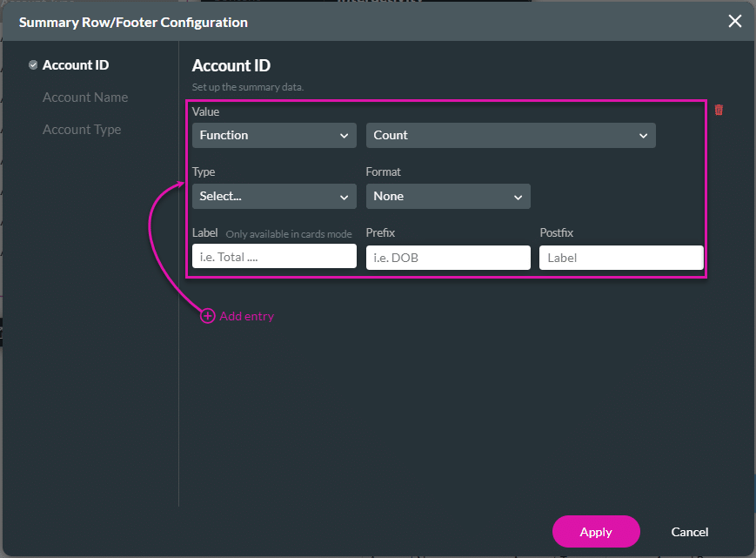Click the Label input field
Screen dimensions: 756x558
coord(273,256)
